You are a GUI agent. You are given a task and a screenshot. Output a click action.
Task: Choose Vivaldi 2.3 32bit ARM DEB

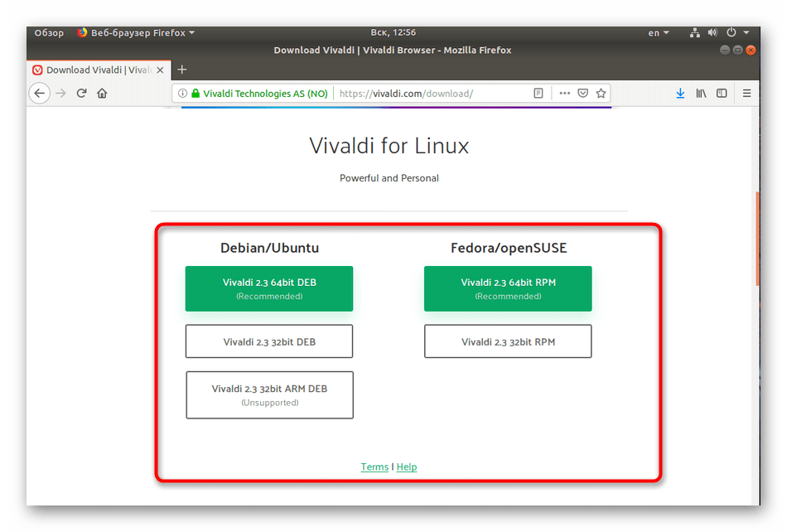[x=269, y=394]
